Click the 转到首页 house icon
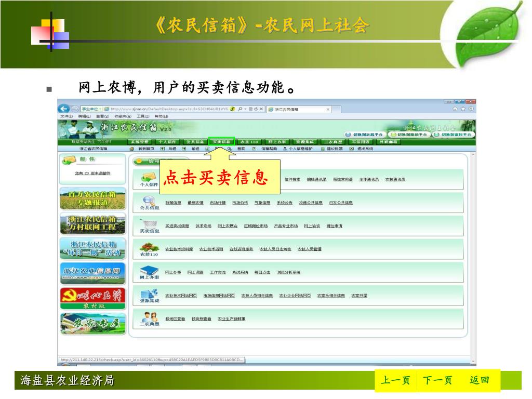This screenshot has width=532, height=399. click(x=131, y=149)
